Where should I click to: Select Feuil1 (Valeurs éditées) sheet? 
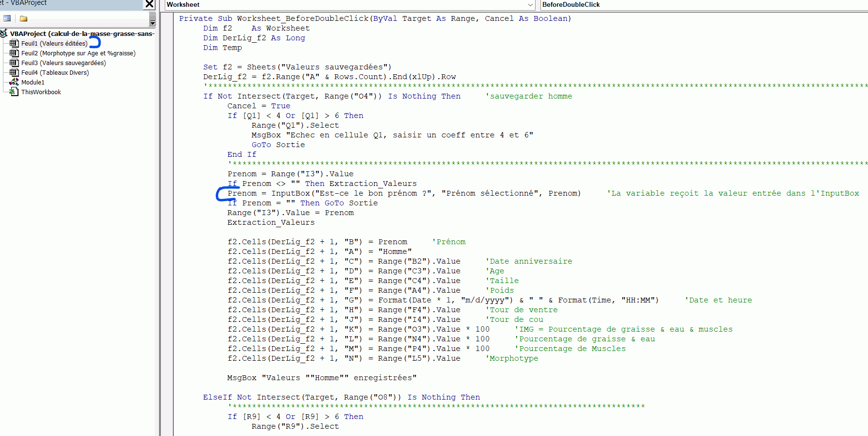[x=54, y=44]
